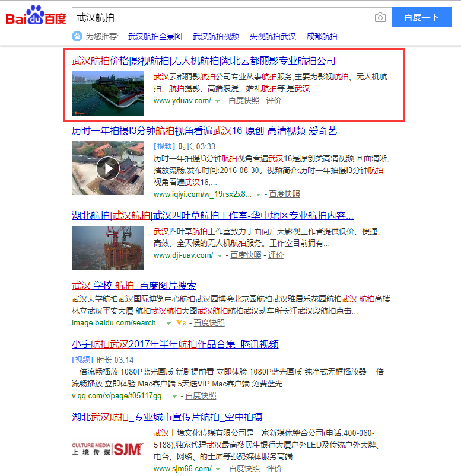Click the www.sjm66.com/ URL
This screenshot has width=461, height=476.
tap(182, 468)
